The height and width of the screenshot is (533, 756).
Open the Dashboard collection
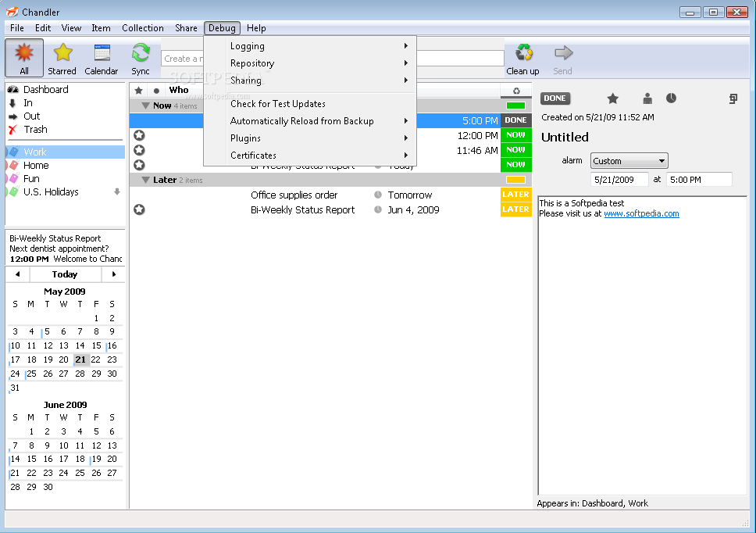pyautogui.click(x=46, y=90)
